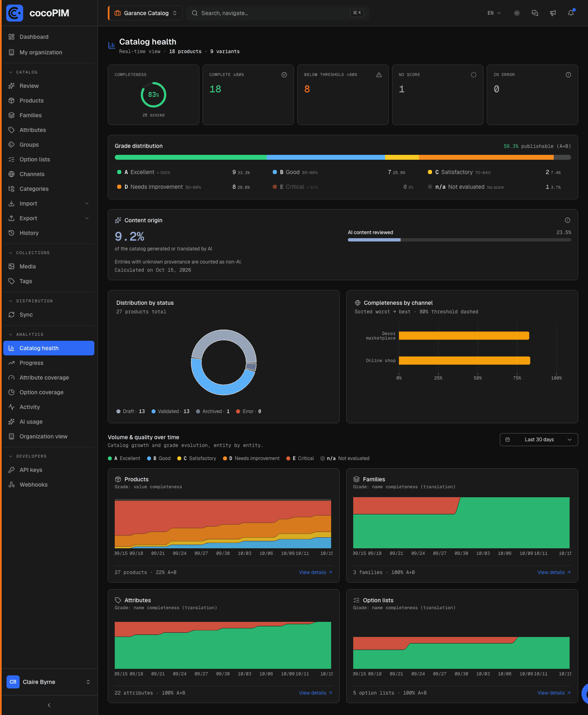Click the AI content reviewed progress bar

(459, 240)
